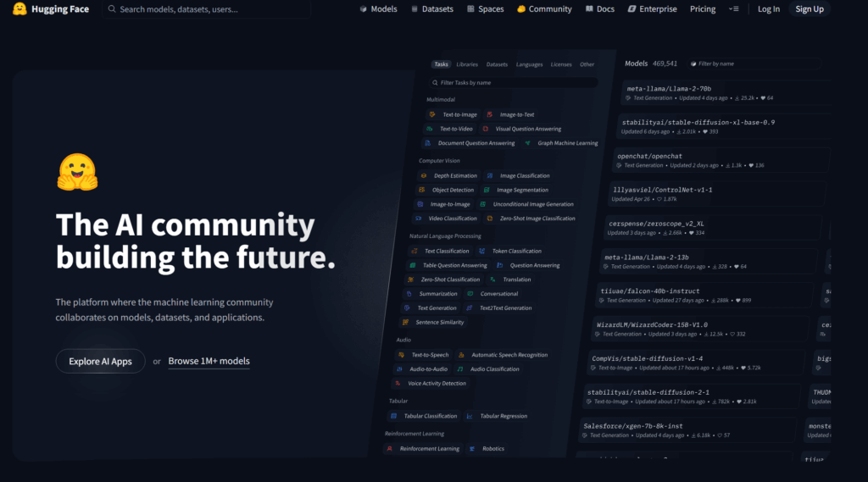
Task: Click the Depth Estimation task icon
Action: [424, 175]
